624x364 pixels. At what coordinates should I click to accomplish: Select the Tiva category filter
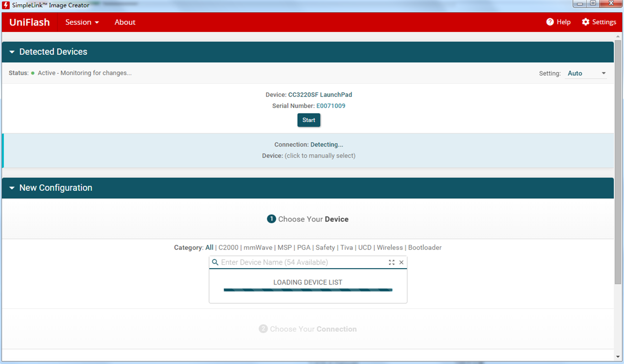346,247
